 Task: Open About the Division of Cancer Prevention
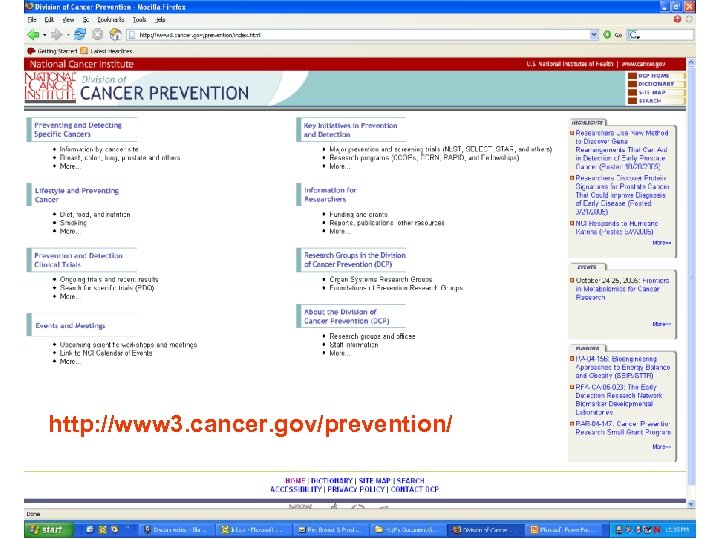click(x=347, y=316)
